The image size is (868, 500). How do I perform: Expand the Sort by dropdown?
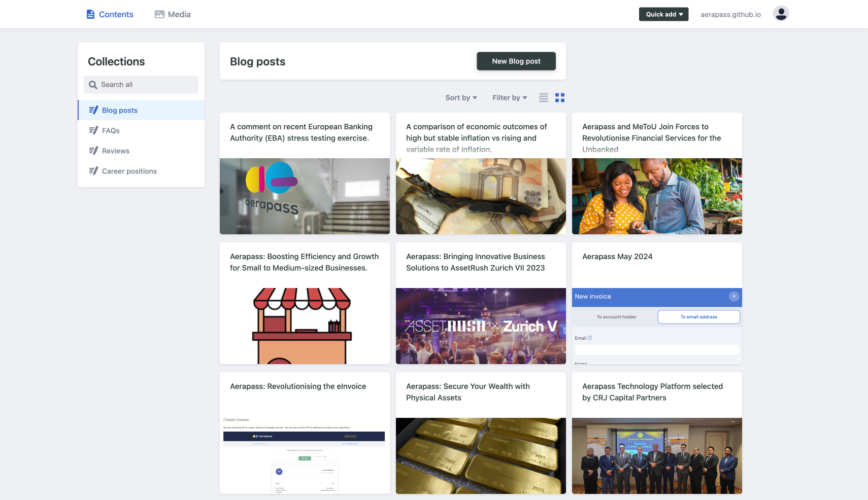[461, 97]
